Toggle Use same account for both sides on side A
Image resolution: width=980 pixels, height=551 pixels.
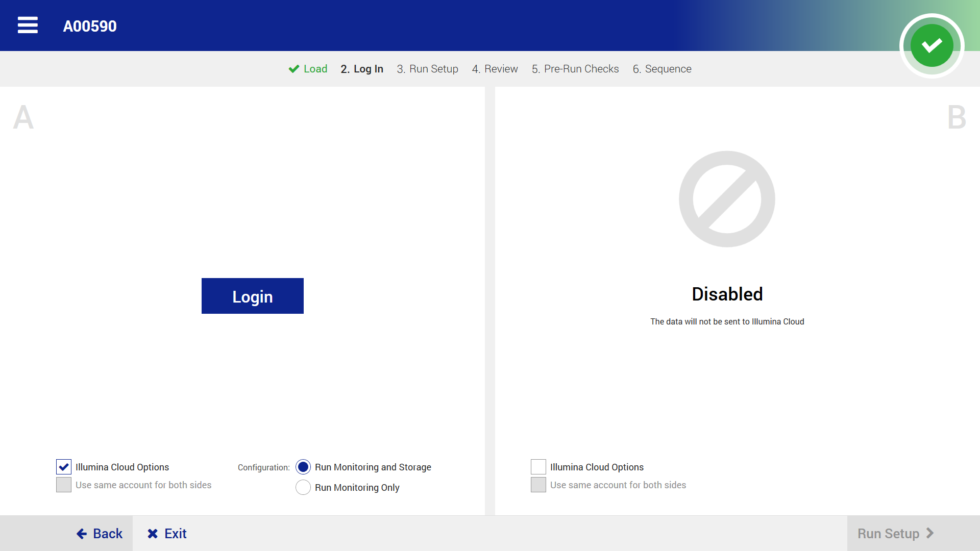(64, 485)
